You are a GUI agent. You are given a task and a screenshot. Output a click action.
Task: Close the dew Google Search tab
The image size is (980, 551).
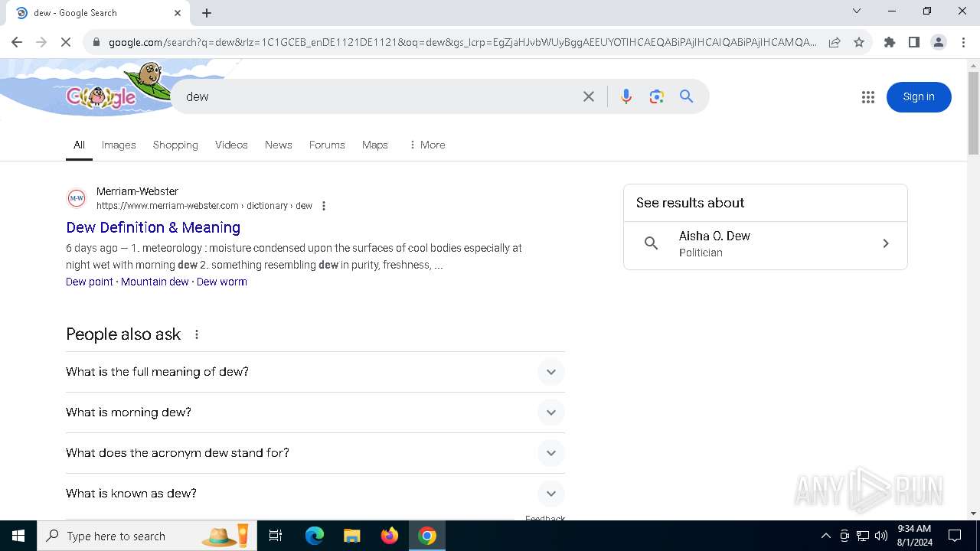[x=178, y=12]
